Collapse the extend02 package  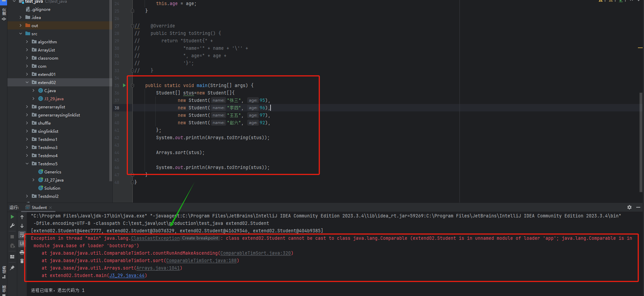point(27,82)
